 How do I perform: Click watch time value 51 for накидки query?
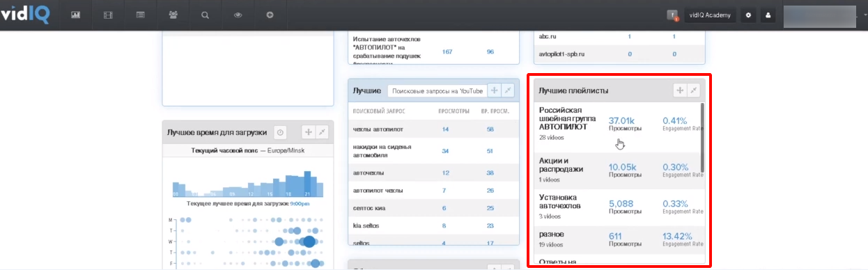[490, 151]
